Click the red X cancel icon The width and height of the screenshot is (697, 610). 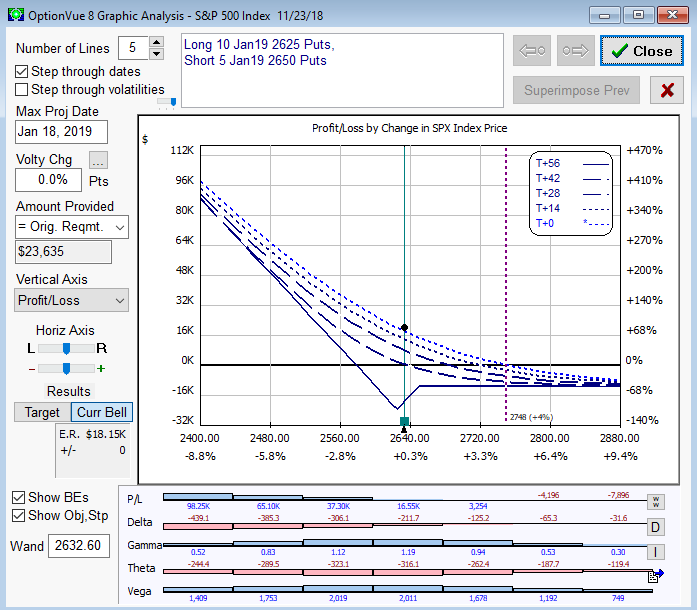point(666,90)
